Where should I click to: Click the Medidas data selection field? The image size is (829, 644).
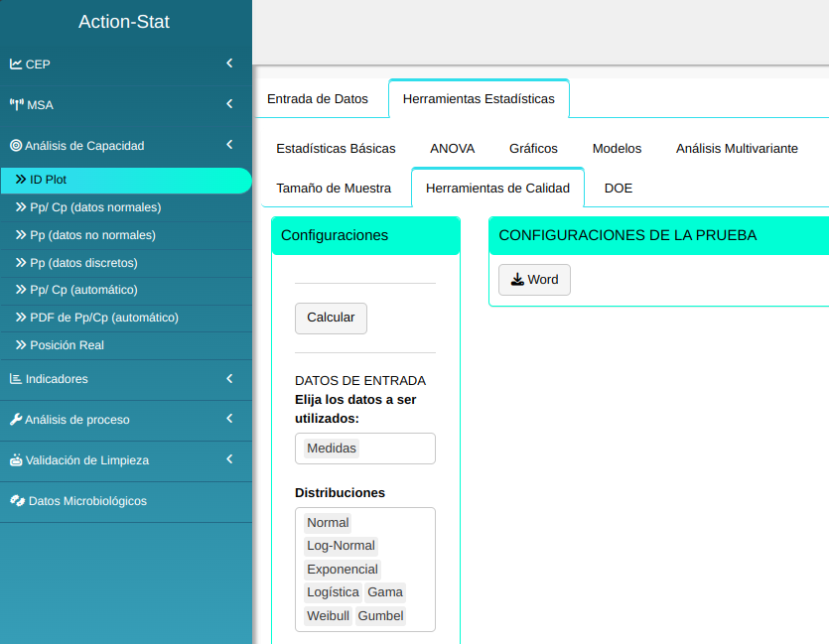pos(364,449)
